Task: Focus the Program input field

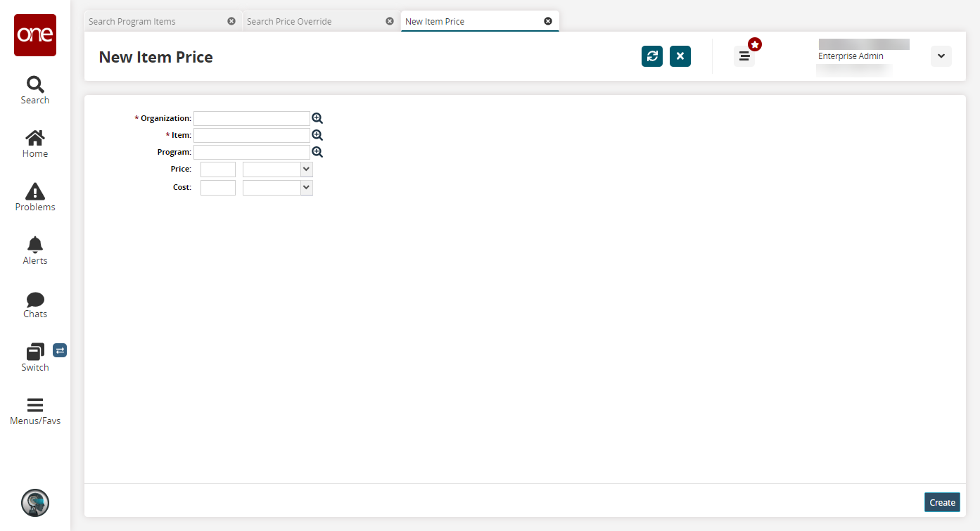Action: click(252, 152)
